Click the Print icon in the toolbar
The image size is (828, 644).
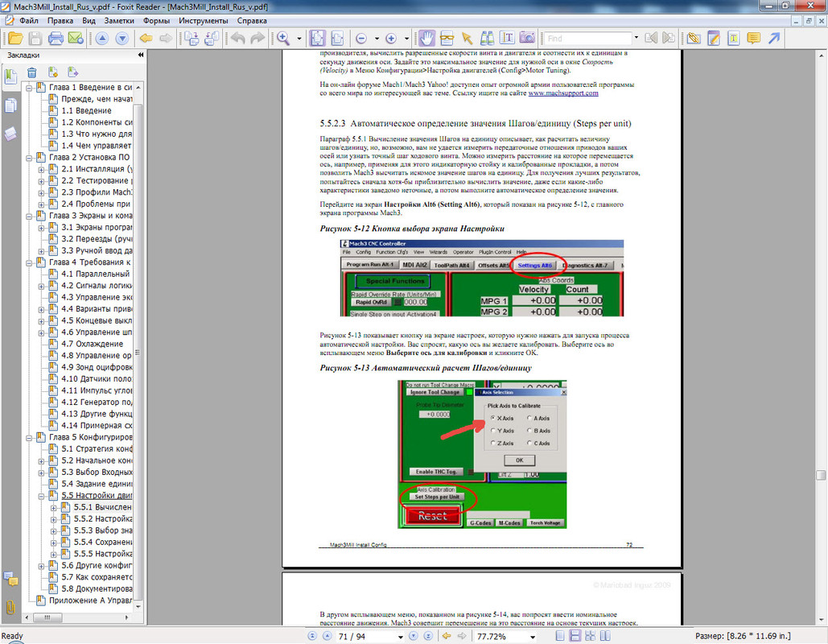(x=56, y=39)
